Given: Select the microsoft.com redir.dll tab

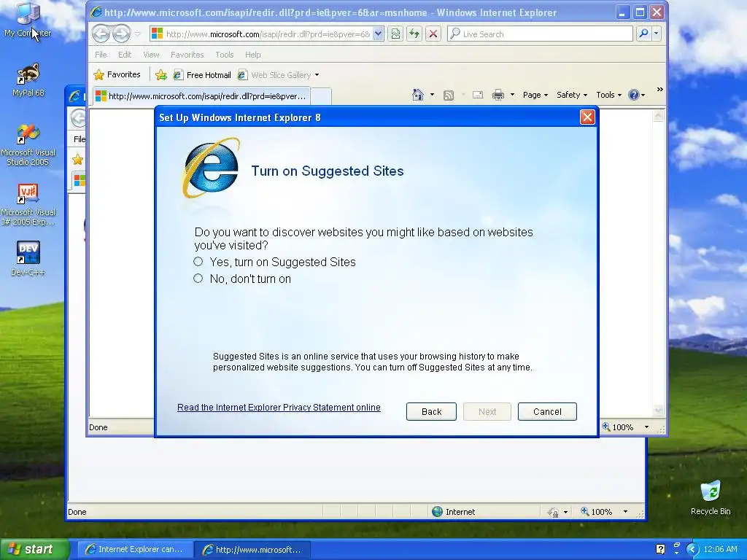Looking at the screenshot, I should pos(201,96).
